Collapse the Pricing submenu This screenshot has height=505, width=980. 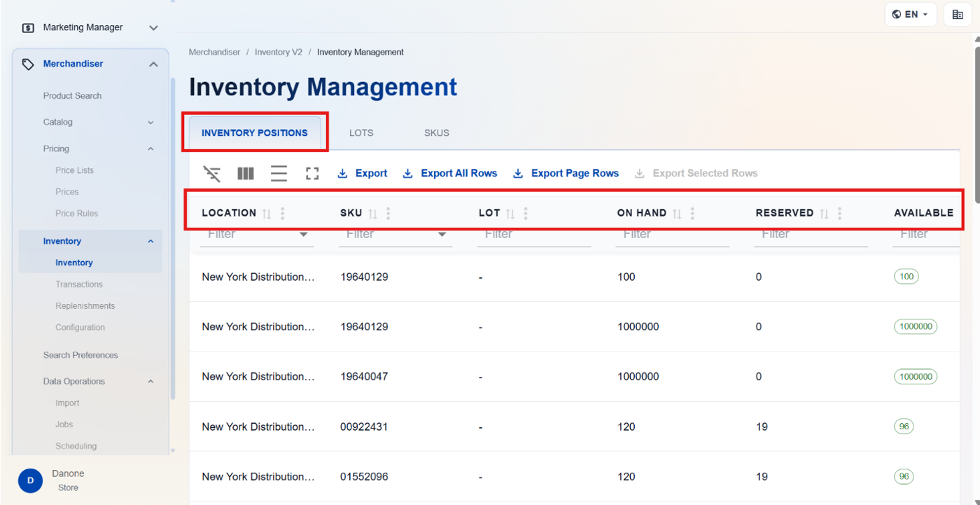click(x=150, y=149)
